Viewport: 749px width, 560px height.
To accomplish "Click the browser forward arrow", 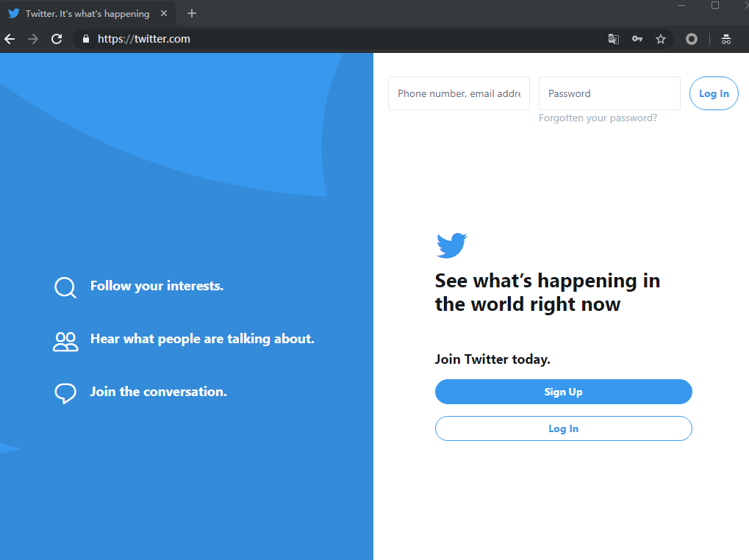I will tap(33, 39).
